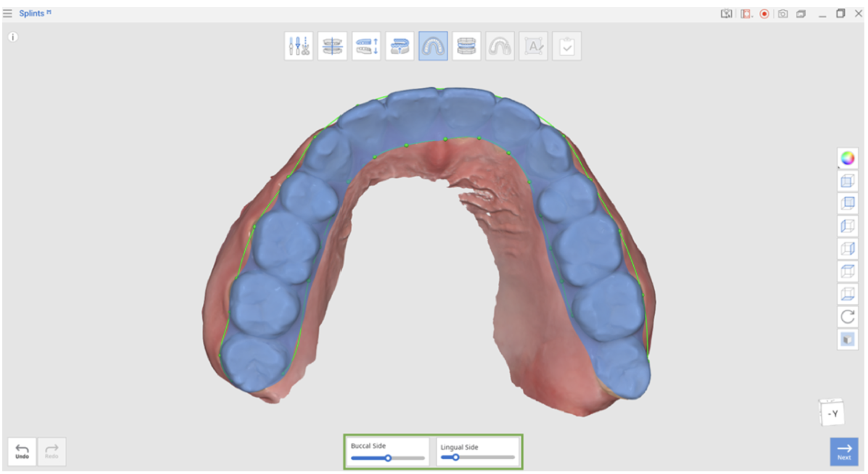Select the second cube view with front face highlighted
Image resolution: width=868 pixels, height=474 pixels.
click(x=847, y=203)
